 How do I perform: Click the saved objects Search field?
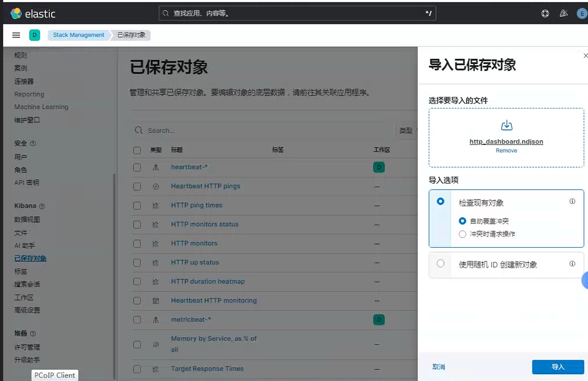(263, 130)
